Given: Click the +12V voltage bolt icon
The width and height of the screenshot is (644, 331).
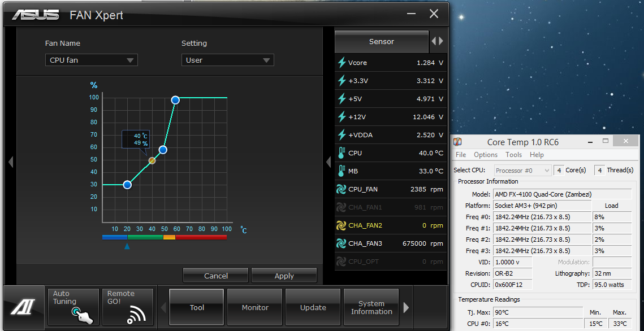Looking at the screenshot, I should (x=342, y=117).
